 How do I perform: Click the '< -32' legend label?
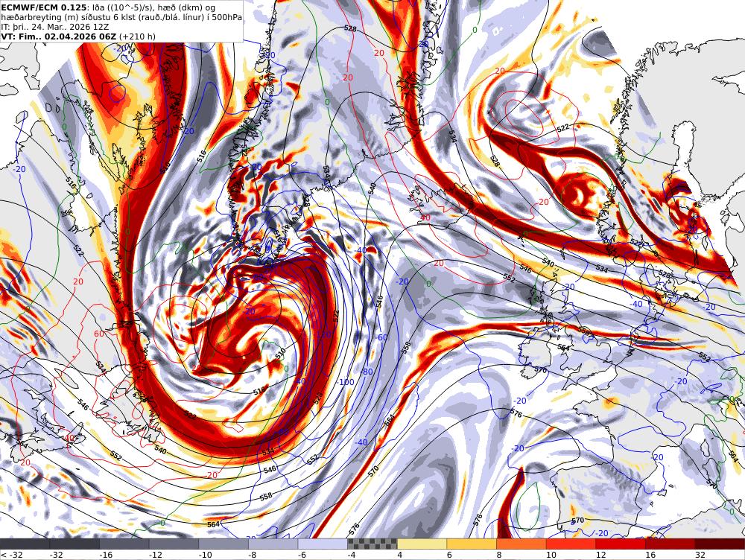click(11, 555)
